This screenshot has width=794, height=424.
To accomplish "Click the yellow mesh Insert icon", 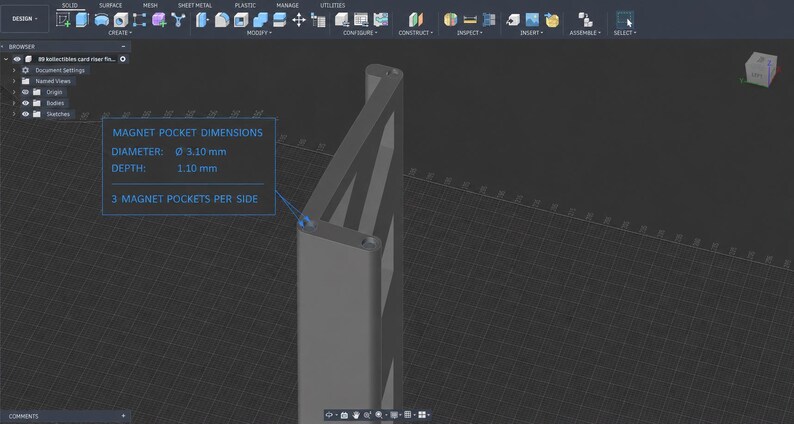I will pos(551,20).
